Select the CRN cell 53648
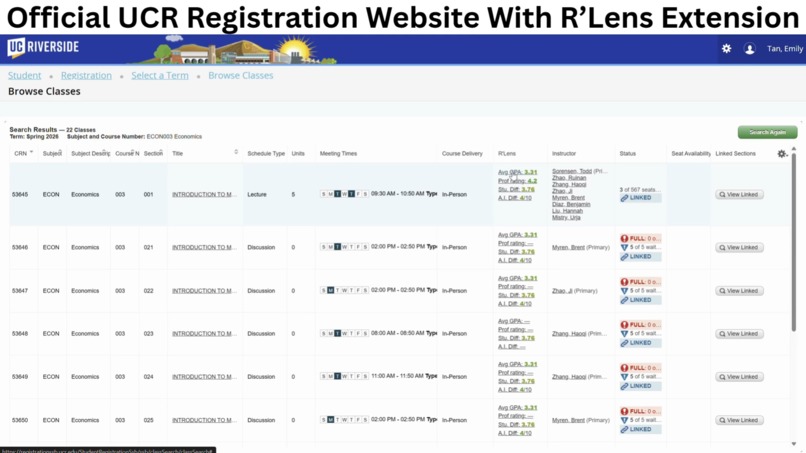The height and width of the screenshot is (453, 806). coord(20,334)
